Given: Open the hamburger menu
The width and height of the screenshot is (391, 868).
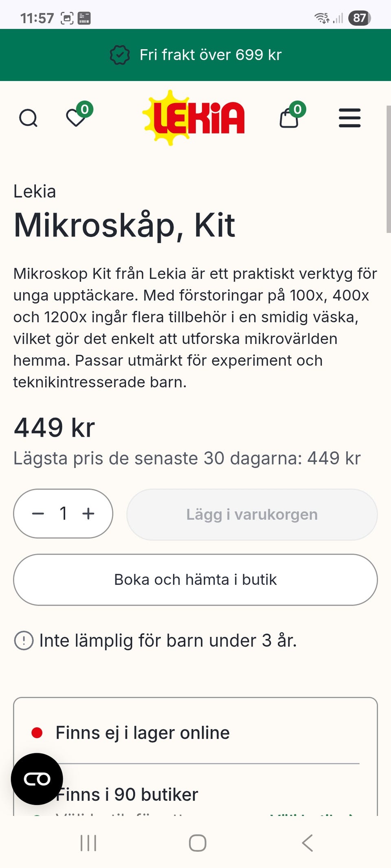Looking at the screenshot, I should pyautogui.click(x=349, y=118).
